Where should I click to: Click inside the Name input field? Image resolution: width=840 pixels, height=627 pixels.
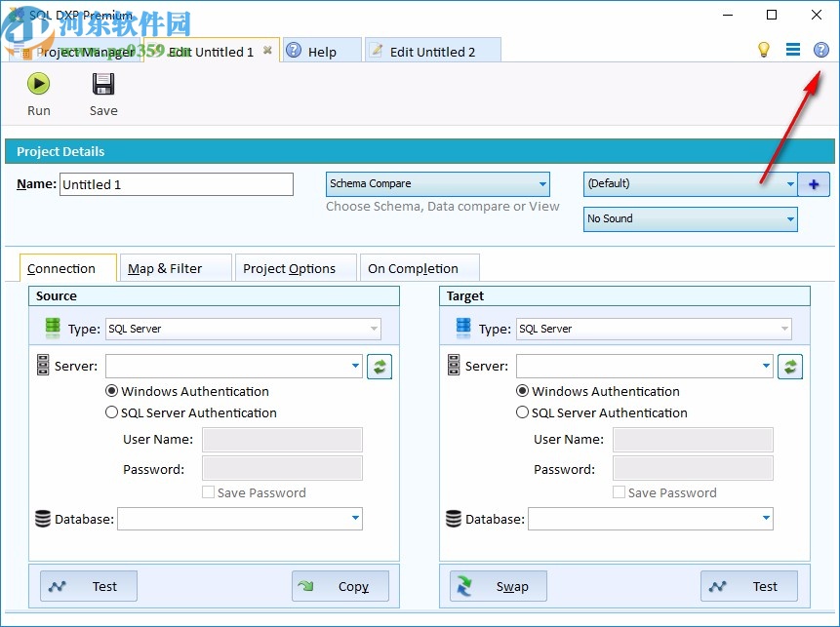click(x=176, y=184)
